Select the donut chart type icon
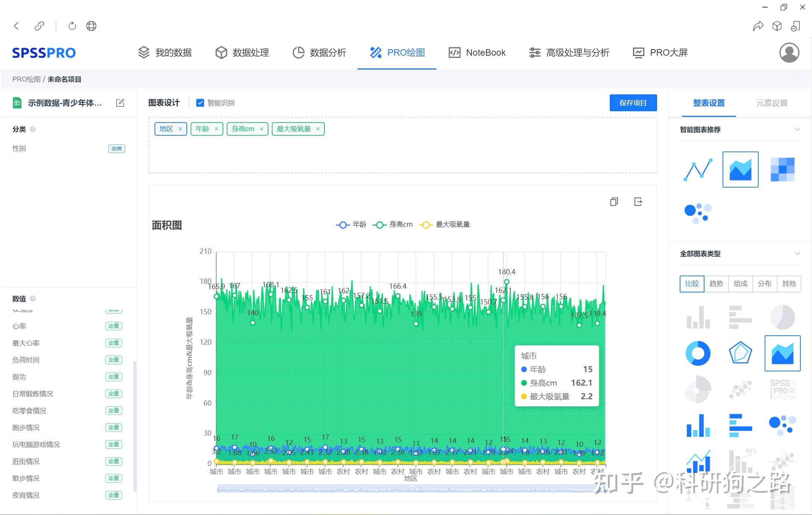Screen dimensions: 812x515 [x=698, y=353]
